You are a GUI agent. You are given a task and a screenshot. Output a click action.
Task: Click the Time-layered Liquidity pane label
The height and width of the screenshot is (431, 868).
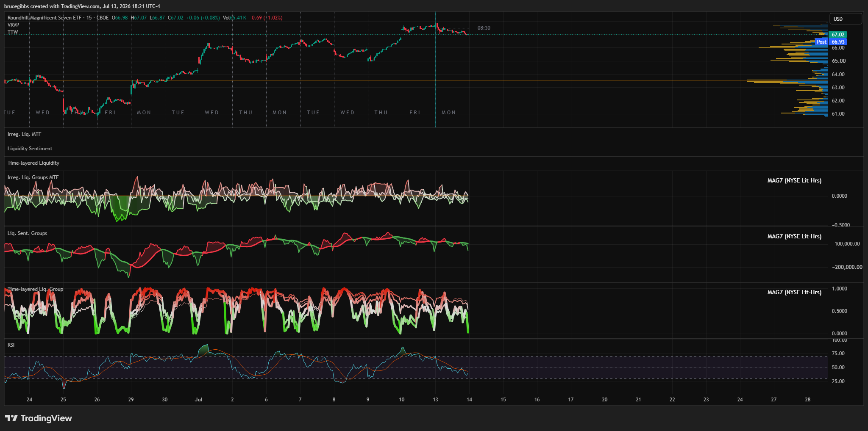(33, 163)
